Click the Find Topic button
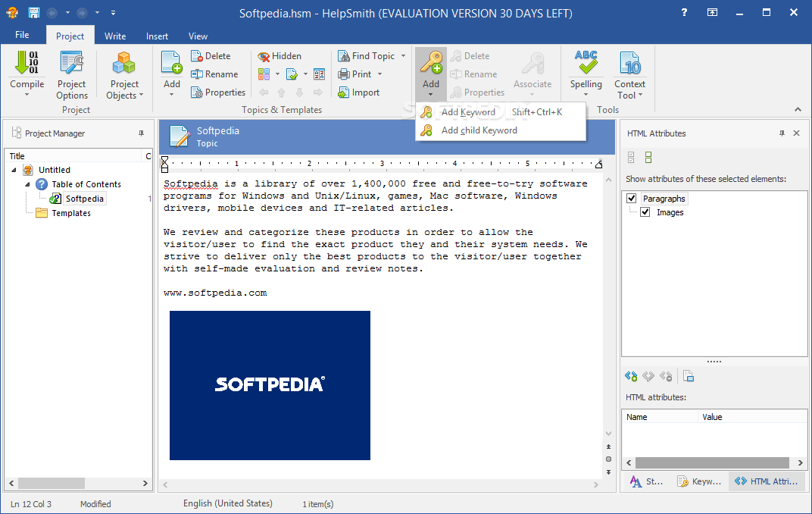Image resolution: width=812 pixels, height=514 pixels. [x=366, y=56]
